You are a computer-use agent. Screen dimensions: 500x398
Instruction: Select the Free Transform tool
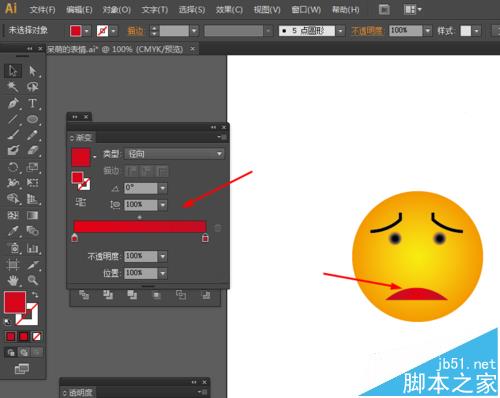[x=32, y=183]
